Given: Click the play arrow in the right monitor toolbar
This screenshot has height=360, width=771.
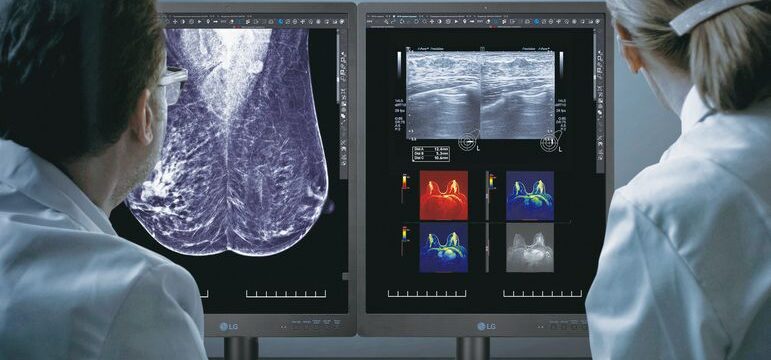Looking at the screenshot, I should 456,22.
